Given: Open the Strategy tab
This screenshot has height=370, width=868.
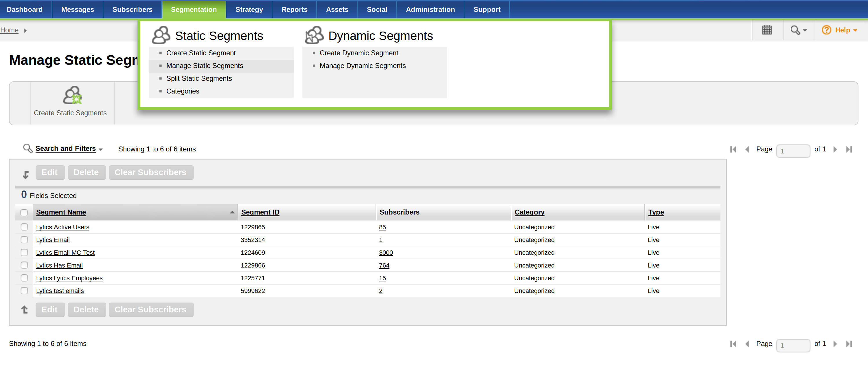Looking at the screenshot, I should coord(249,10).
